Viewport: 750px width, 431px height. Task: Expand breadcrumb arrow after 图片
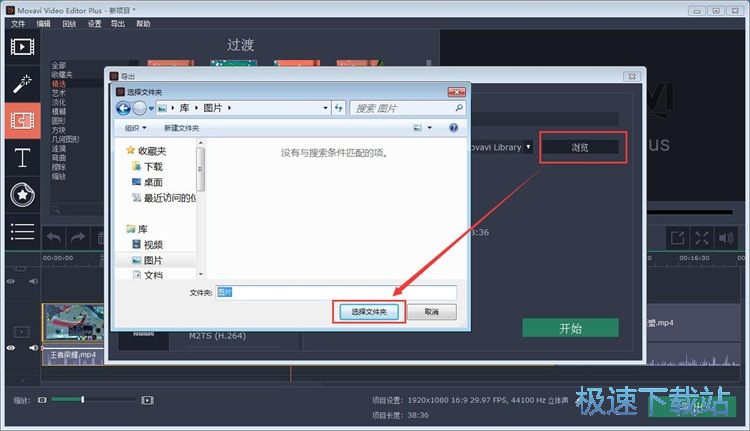pyautogui.click(x=230, y=108)
